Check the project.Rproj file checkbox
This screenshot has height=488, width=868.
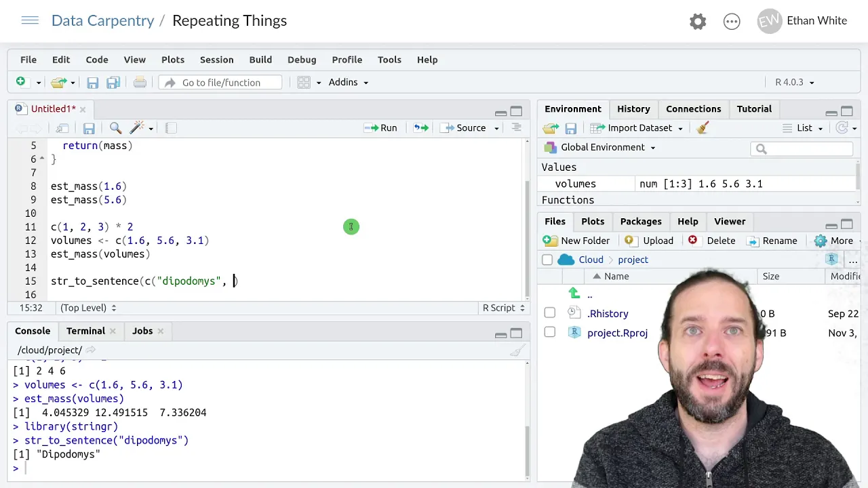[x=550, y=332]
